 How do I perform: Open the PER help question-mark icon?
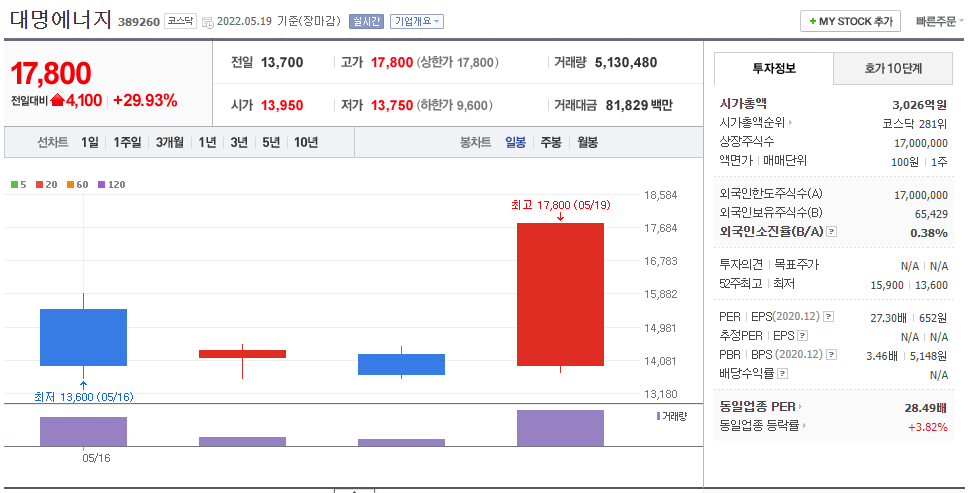(829, 316)
